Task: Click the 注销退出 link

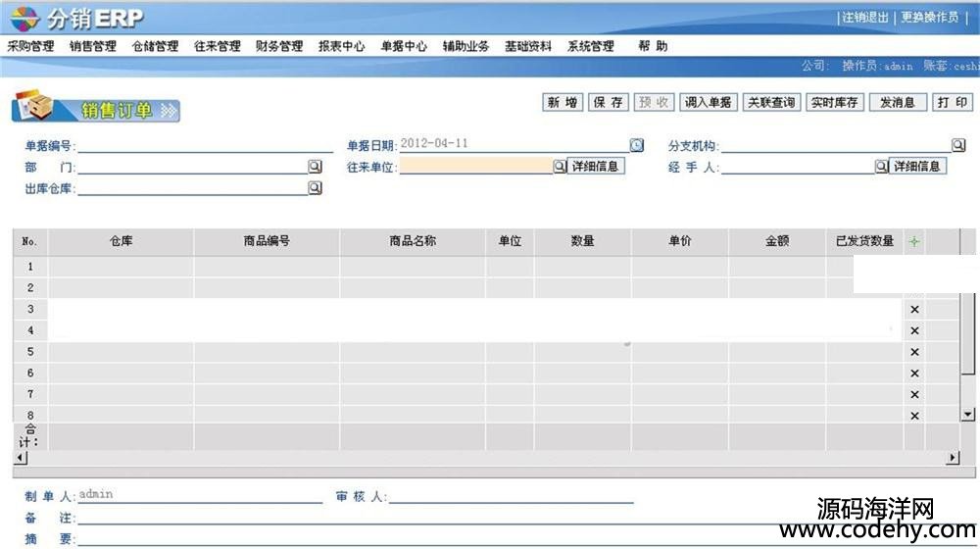Action: click(864, 18)
